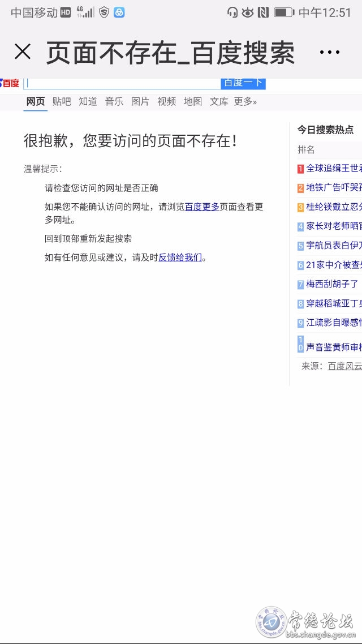Tap the rank 3 yellow number badge

(301, 207)
